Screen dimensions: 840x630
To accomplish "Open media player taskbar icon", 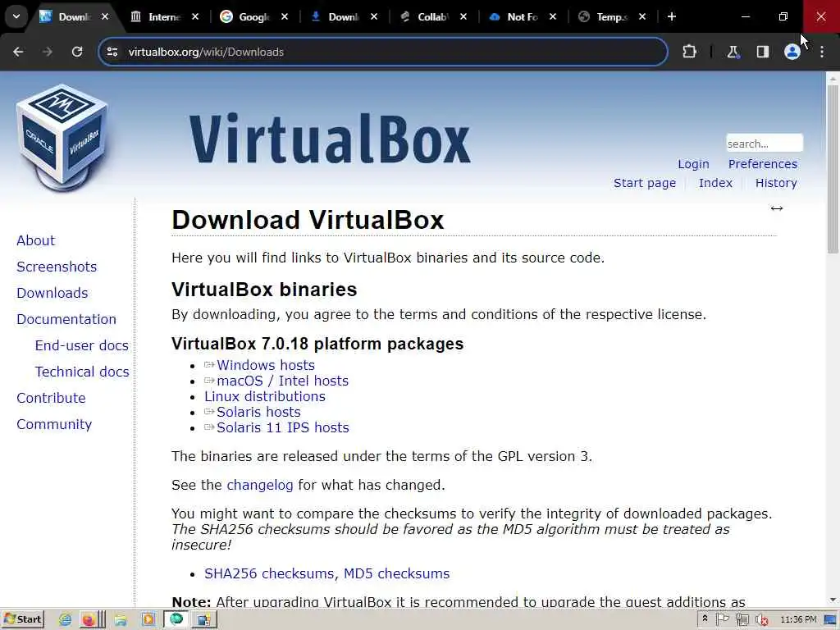I will coord(148,620).
